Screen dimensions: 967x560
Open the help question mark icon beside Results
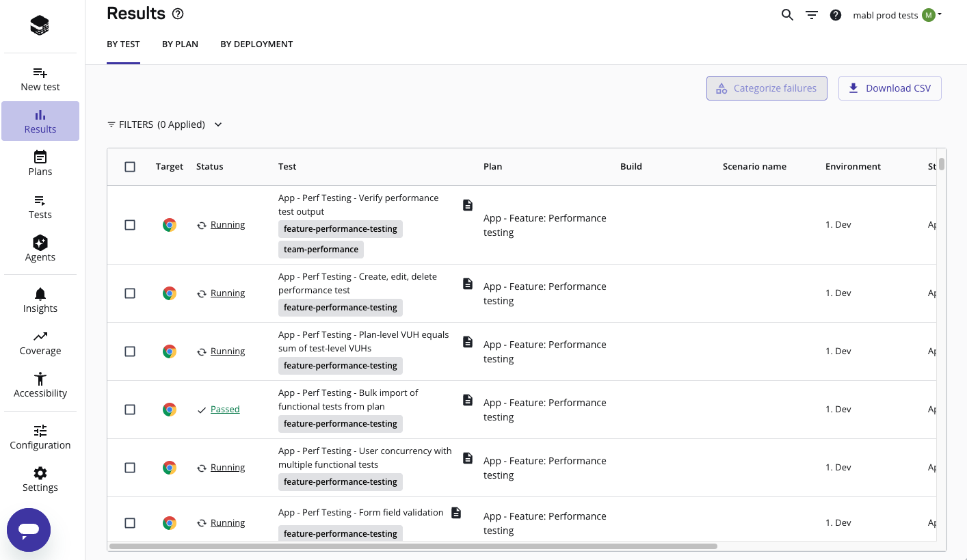coord(178,14)
